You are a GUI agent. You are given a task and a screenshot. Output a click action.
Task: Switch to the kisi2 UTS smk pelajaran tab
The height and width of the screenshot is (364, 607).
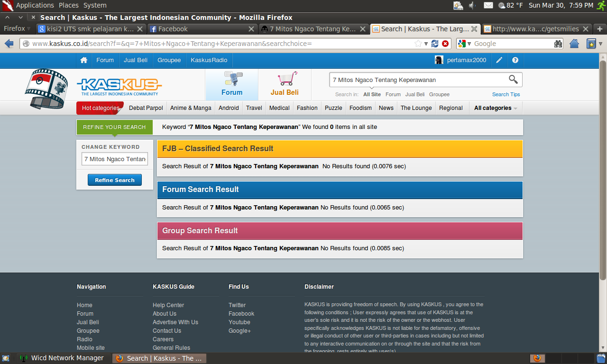coord(91,29)
